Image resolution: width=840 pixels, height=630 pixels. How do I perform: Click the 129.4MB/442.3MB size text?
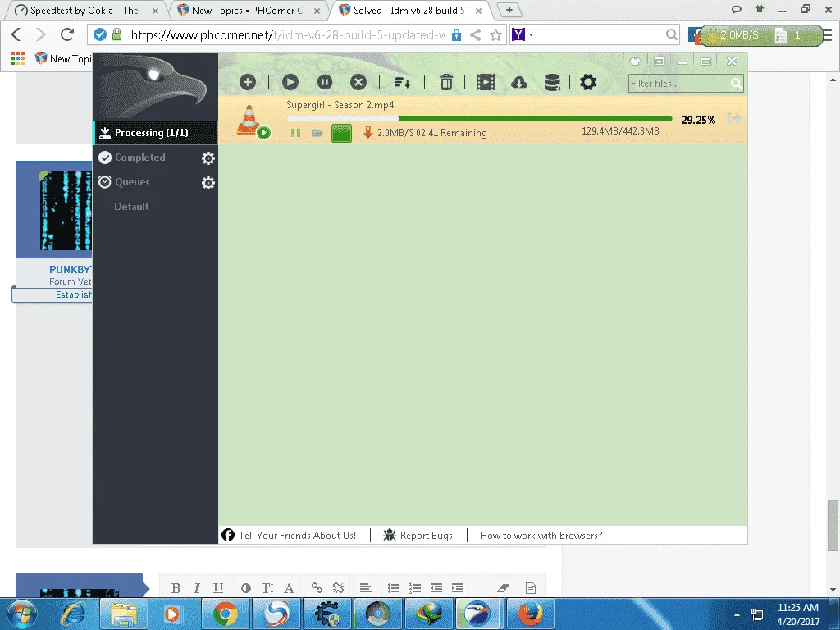pyautogui.click(x=620, y=131)
